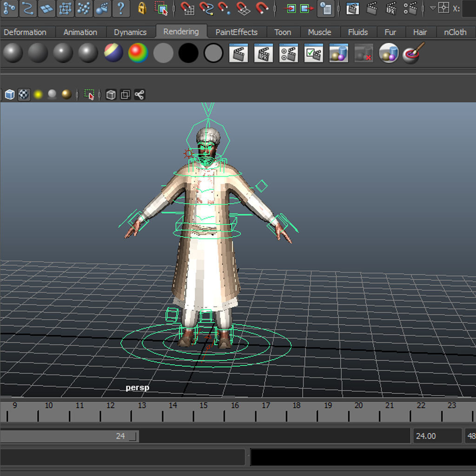The width and height of the screenshot is (476, 476).
Task: Open the Fur shelf tab
Action: coord(390,32)
